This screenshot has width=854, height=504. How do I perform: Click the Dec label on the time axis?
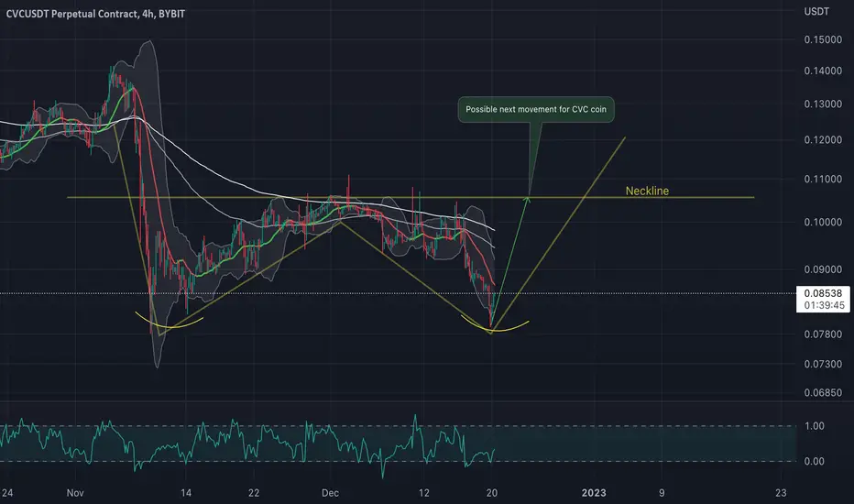pos(330,493)
